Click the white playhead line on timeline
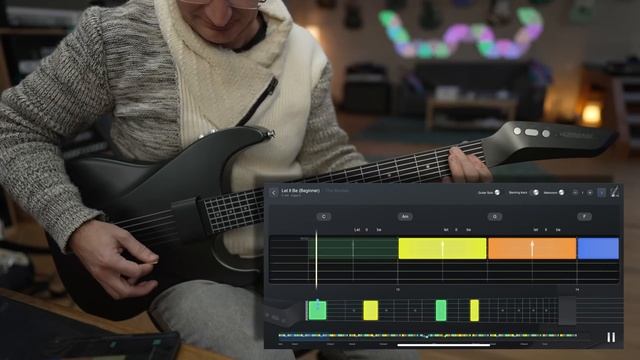 pos(316,260)
